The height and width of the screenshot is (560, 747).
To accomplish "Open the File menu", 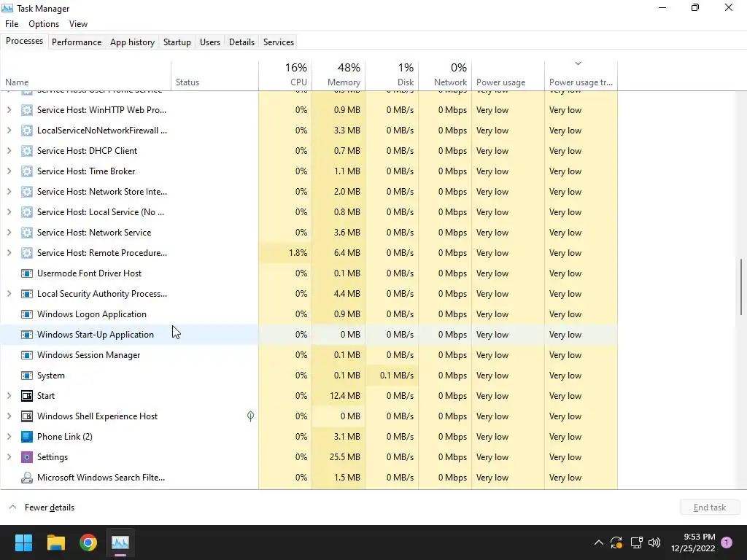I will click(12, 24).
